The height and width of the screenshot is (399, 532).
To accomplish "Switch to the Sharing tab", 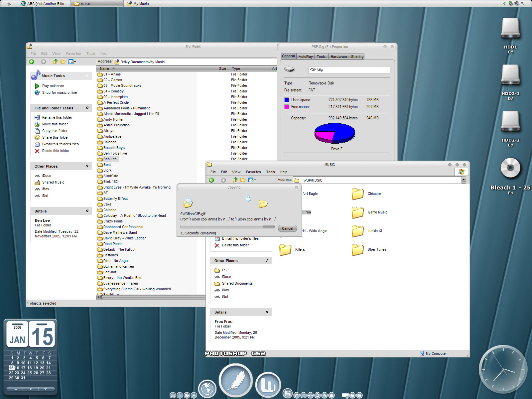I will 357,57.
